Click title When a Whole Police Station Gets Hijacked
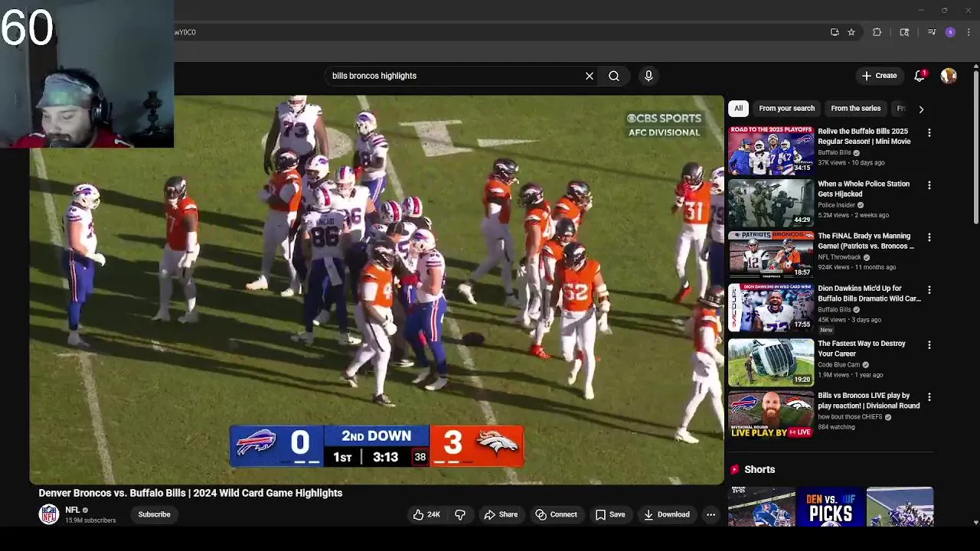The height and width of the screenshot is (551, 980). (864, 188)
